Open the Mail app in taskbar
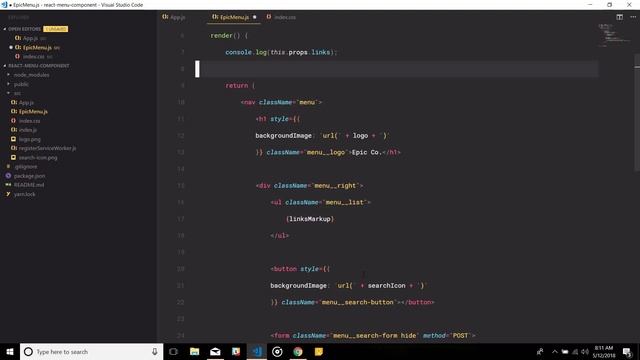 [x=215, y=351]
